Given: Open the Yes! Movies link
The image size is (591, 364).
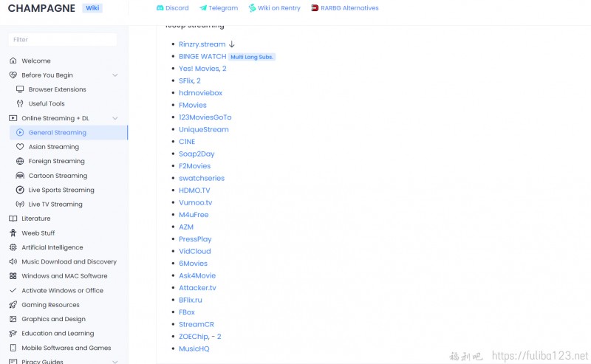Looking at the screenshot, I should coord(199,69).
